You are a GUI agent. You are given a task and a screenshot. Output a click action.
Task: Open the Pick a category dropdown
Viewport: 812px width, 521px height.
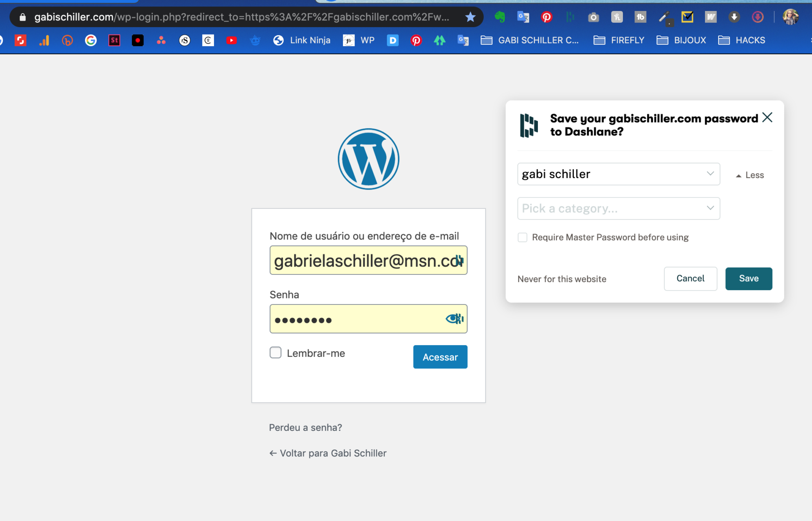618,208
